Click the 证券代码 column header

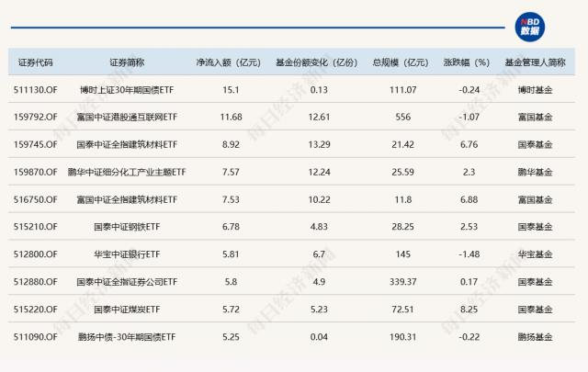point(36,63)
